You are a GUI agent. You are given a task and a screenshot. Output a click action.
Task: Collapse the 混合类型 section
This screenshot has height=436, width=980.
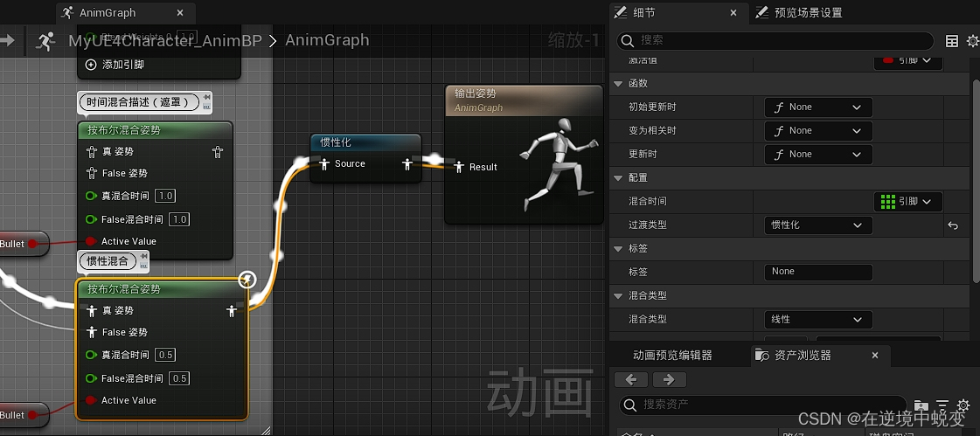click(x=618, y=295)
